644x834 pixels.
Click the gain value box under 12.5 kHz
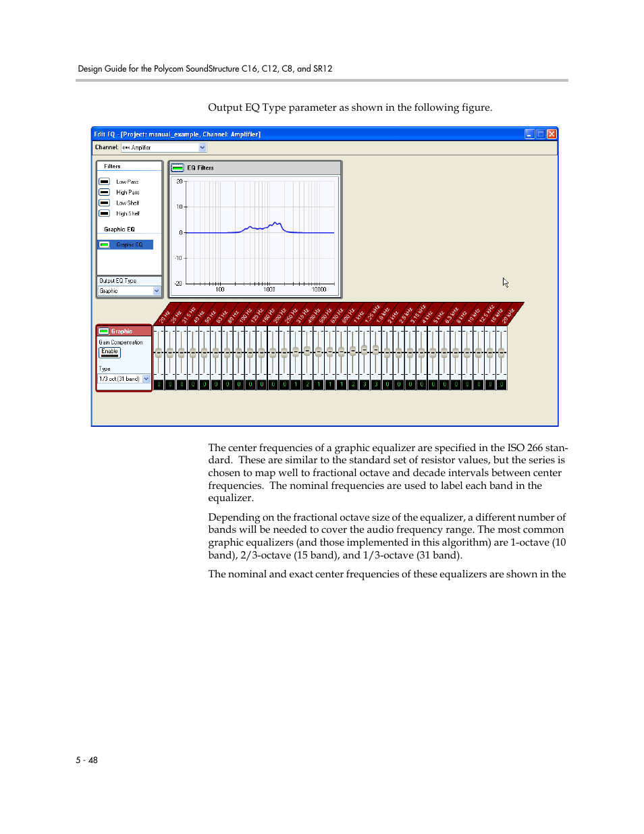click(479, 384)
